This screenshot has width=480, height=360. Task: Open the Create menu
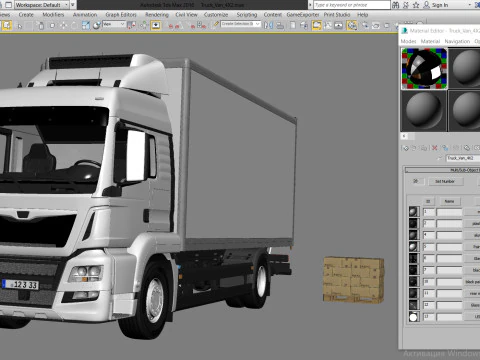click(x=26, y=15)
